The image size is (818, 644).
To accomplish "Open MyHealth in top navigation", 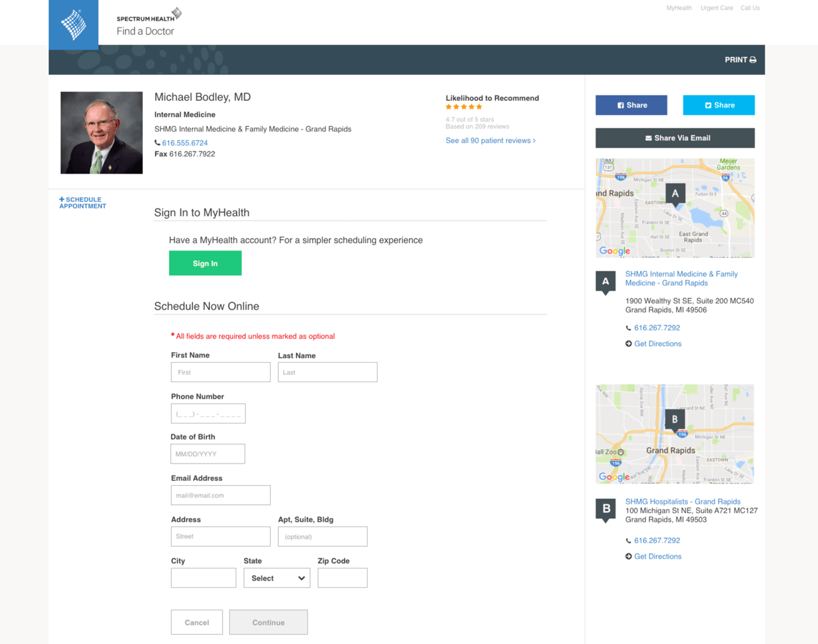I will tap(679, 8).
